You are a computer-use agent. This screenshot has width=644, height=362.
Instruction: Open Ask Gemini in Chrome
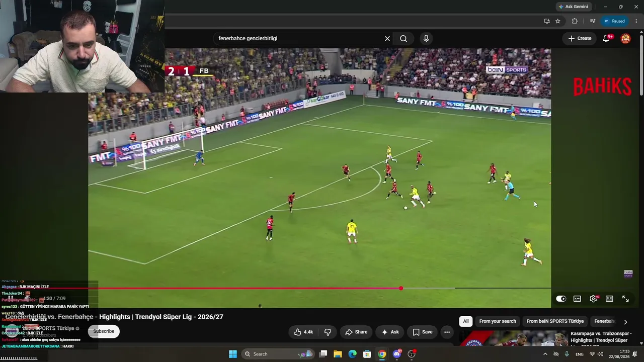click(x=573, y=7)
